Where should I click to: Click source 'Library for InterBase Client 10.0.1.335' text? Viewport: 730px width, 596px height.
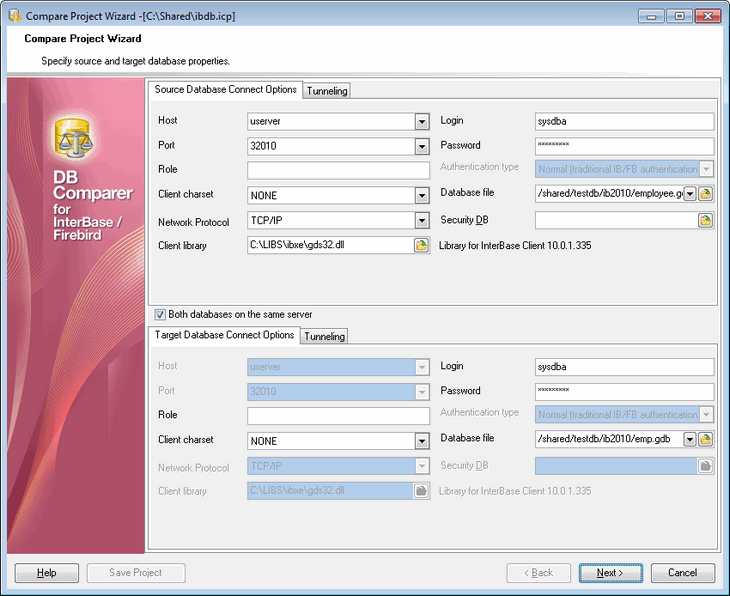tap(515, 245)
